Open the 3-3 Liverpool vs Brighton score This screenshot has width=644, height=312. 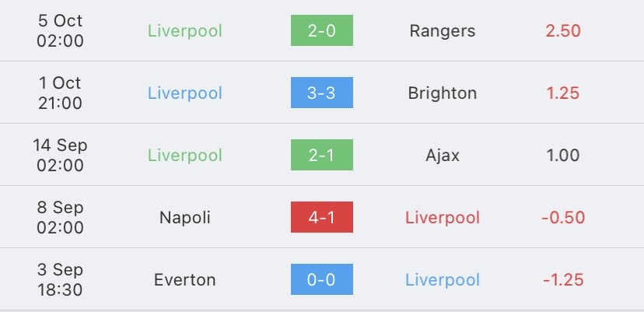coord(321,93)
